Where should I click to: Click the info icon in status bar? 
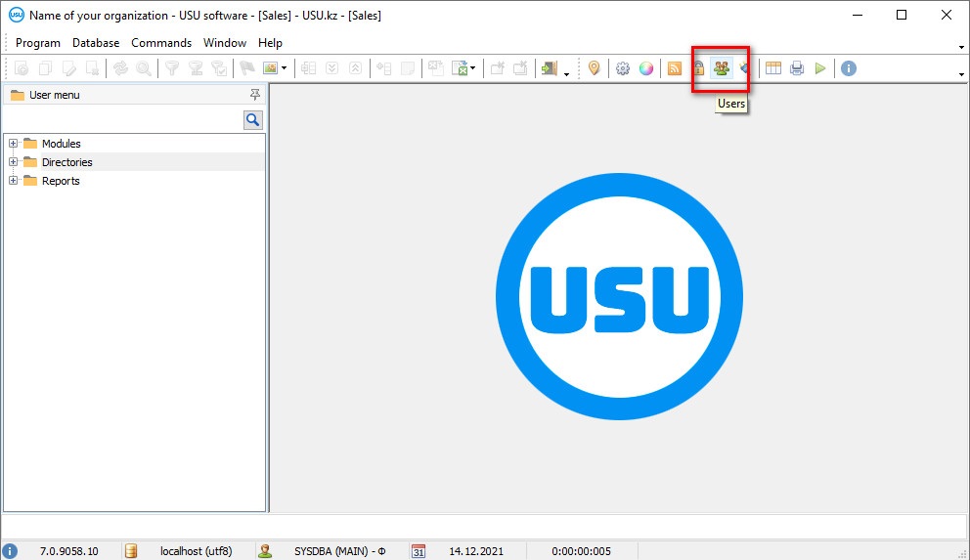click(x=10, y=551)
